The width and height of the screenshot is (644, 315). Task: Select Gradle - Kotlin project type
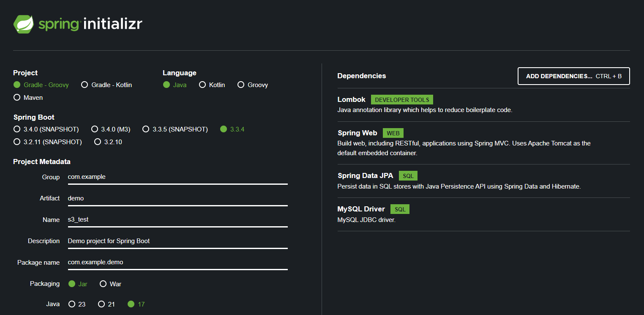(x=106, y=85)
